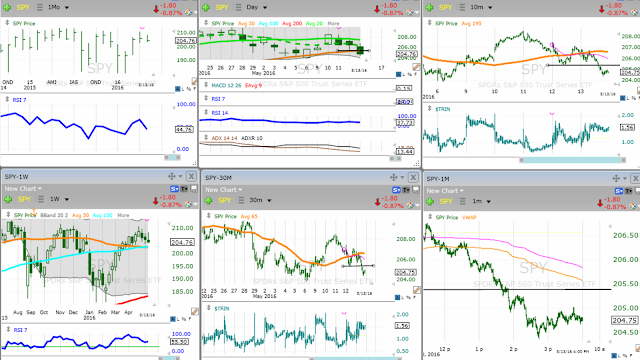This screenshot has width=640, height=360.
Task: Click save floppy icon in SPY-30M panel
Action: click(x=416, y=190)
